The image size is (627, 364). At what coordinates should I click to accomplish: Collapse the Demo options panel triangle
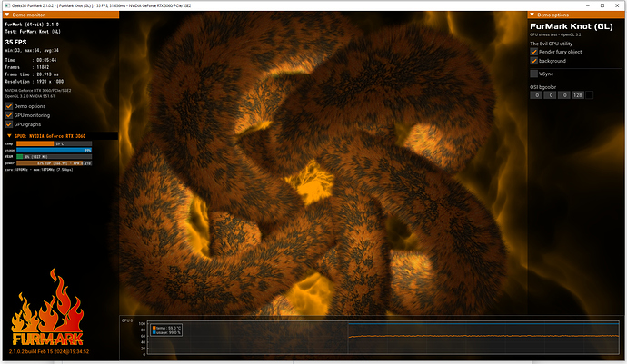(532, 15)
